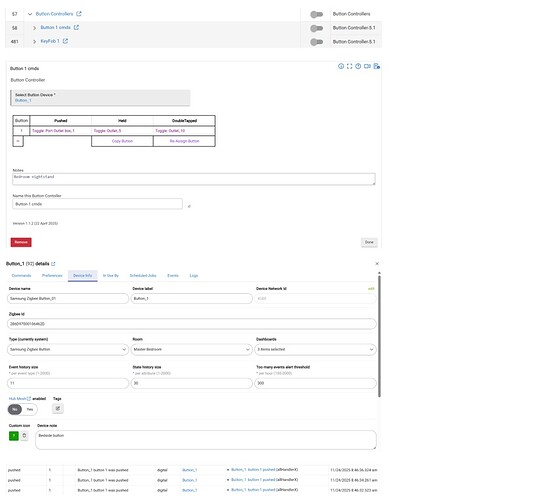
Task: Open Button 1 cmds external link icon
Action: coord(76,27)
